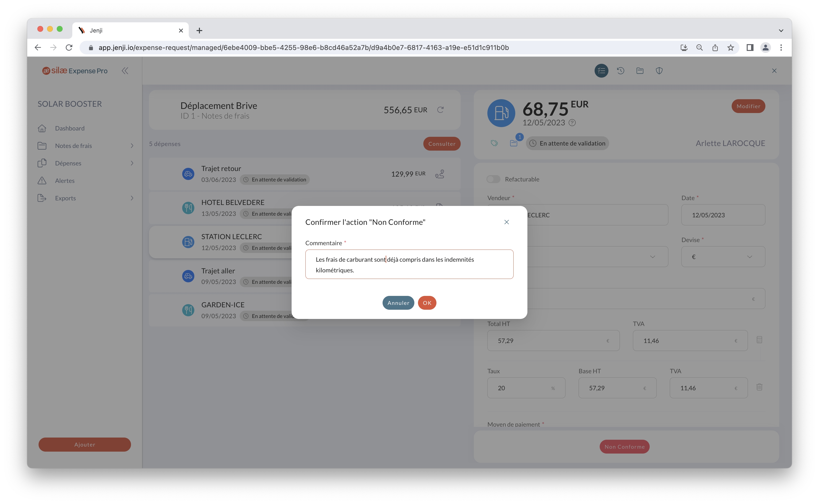Screen dimensions: 819x504
Task: Select Exports menu item
Action: tap(65, 198)
